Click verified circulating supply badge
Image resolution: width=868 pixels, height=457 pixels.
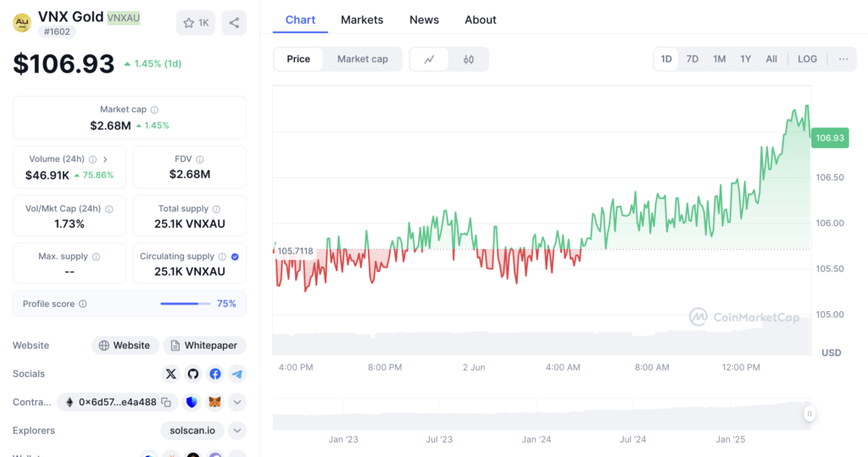coord(236,256)
